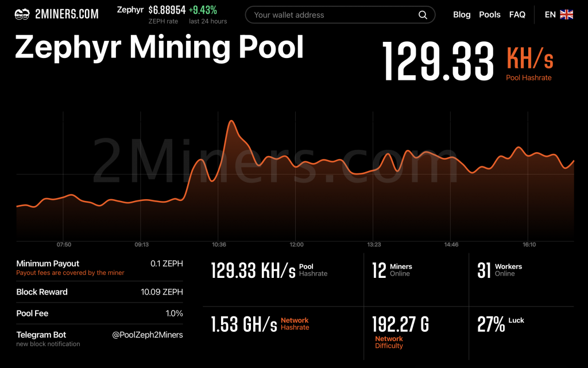Click the Minimum Payout 0.1 ZEPH row
This screenshot has width=588, height=368.
tap(99, 267)
